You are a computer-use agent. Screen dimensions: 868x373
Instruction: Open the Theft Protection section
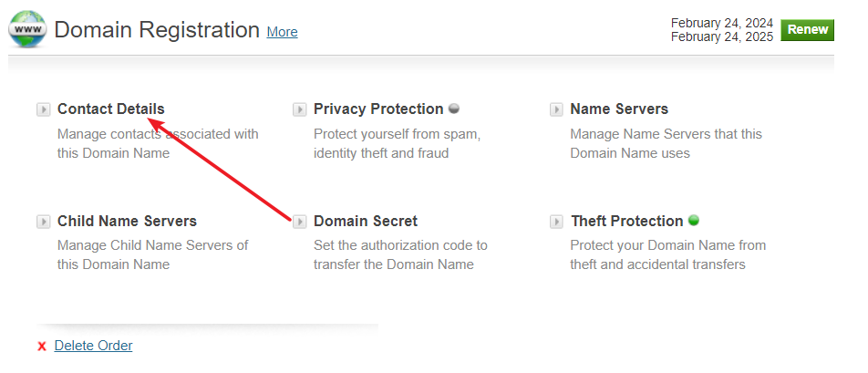pos(626,221)
